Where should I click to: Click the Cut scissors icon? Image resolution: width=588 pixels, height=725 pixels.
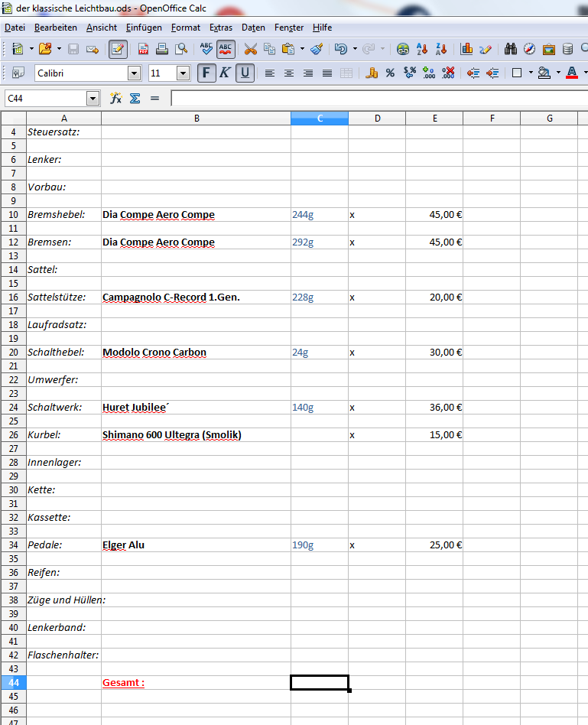click(x=250, y=48)
